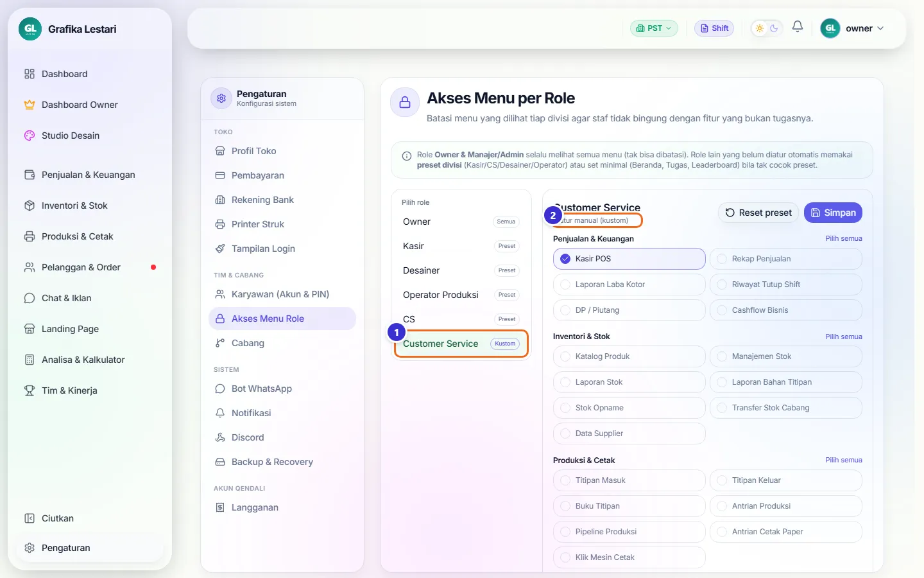Click the Simpan button
Image resolution: width=924 pixels, height=578 pixels.
tap(833, 213)
